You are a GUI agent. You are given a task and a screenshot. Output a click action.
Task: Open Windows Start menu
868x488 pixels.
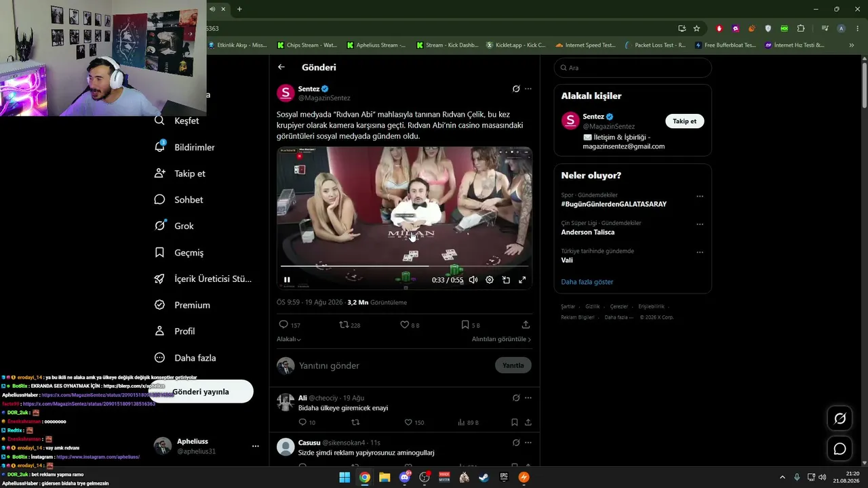pos(344,477)
